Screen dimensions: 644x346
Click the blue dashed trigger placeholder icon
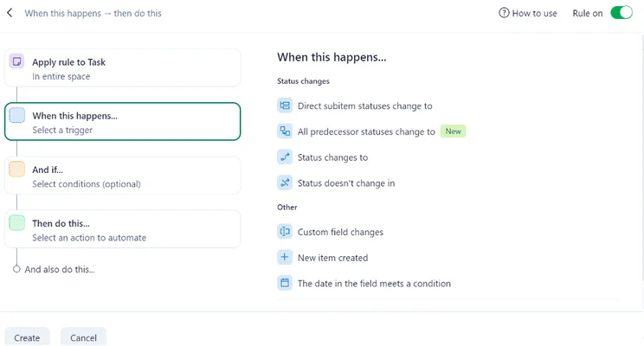[x=16, y=115]
